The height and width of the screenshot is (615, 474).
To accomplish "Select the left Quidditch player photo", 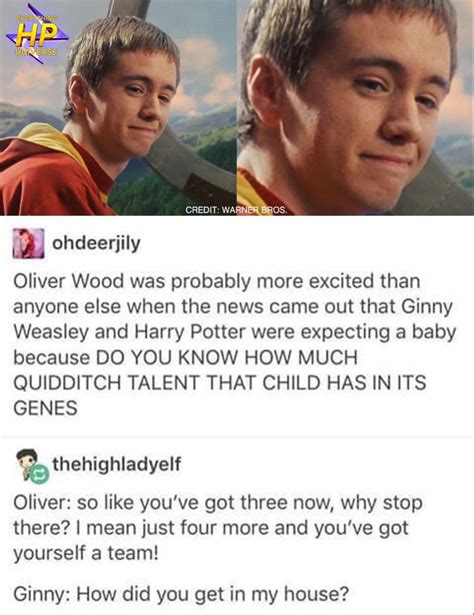I will pos(118,107).
